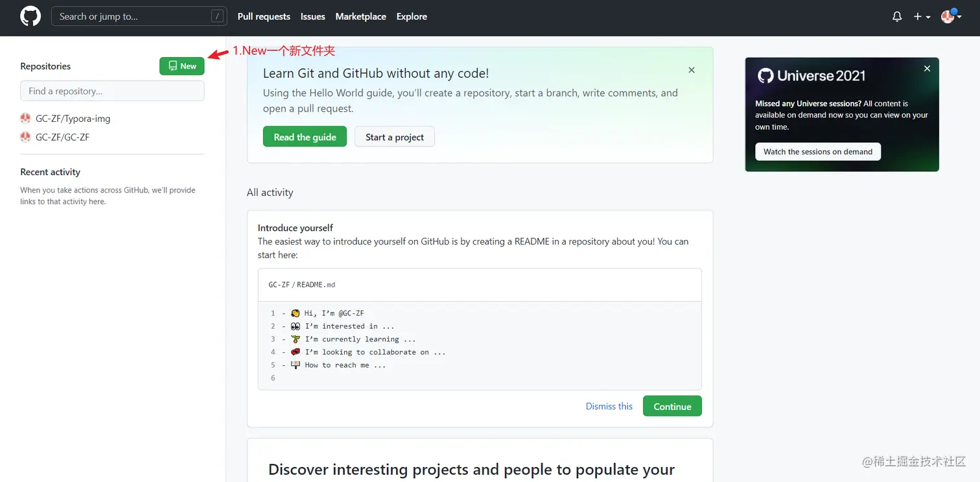Screen dimensions: 980x482
Task: Click the All activity heading
Action: coord(270,192)
